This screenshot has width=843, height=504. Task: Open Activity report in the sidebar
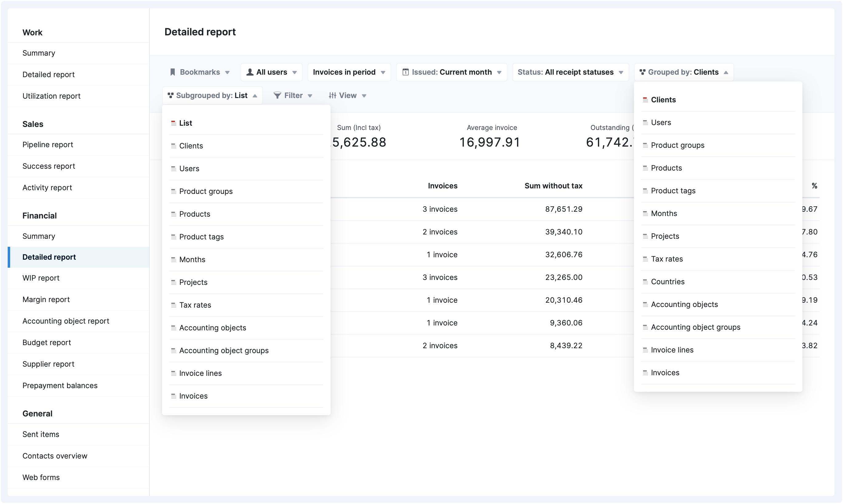click(78, 187)
